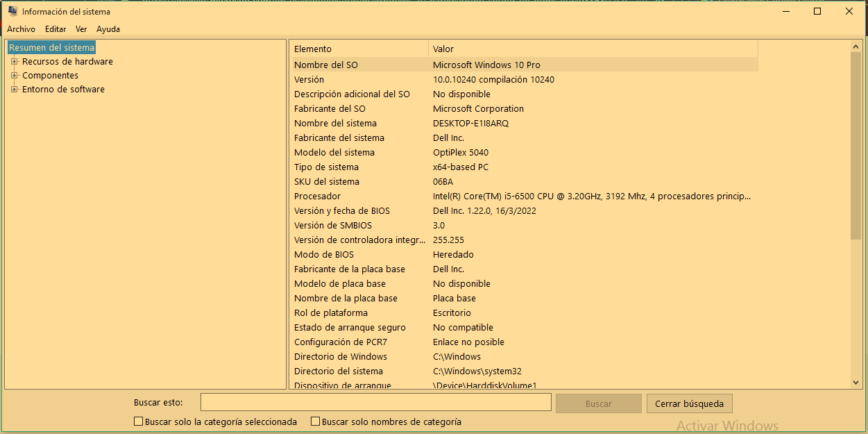
Task: Select the Versión row label
Action: click(x=309, y=79)
